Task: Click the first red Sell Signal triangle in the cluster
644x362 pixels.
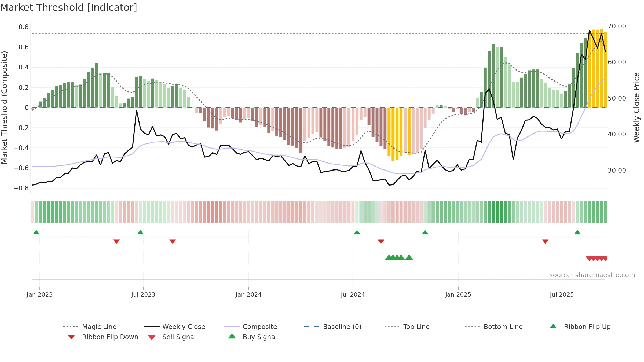Action: (x=589, y=259)
